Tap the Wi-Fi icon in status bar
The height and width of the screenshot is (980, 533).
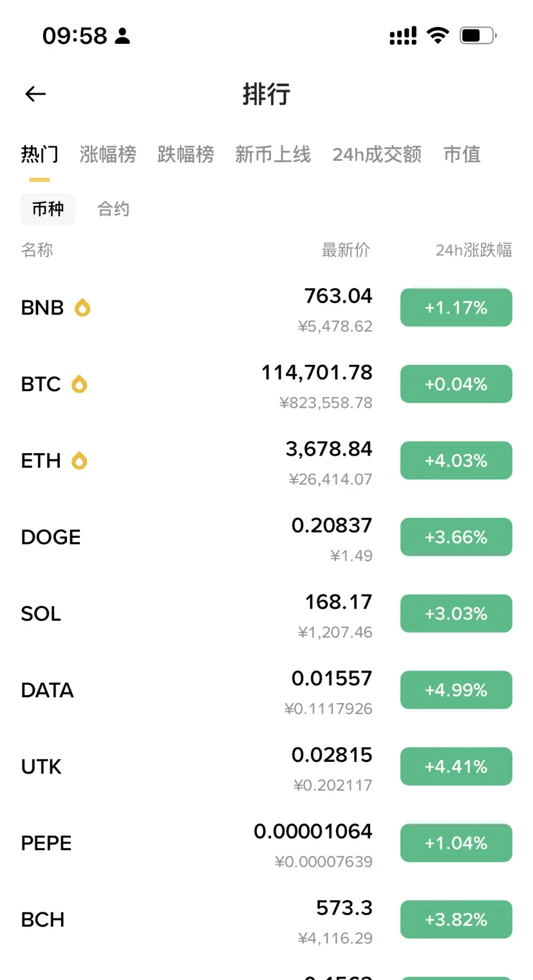(x=438, y=35)
